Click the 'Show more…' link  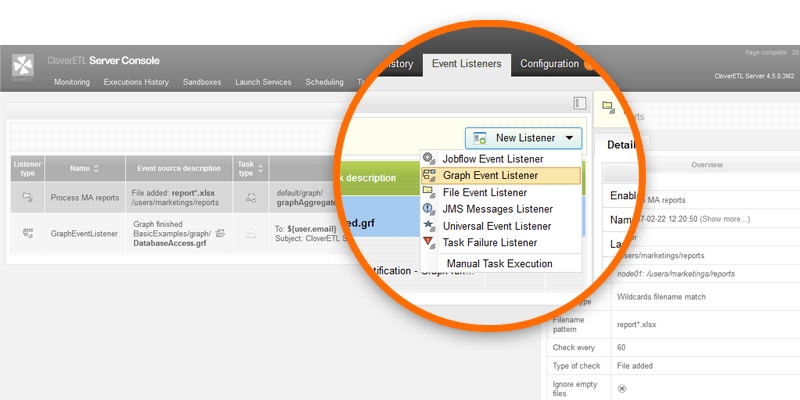pos(724,219)
